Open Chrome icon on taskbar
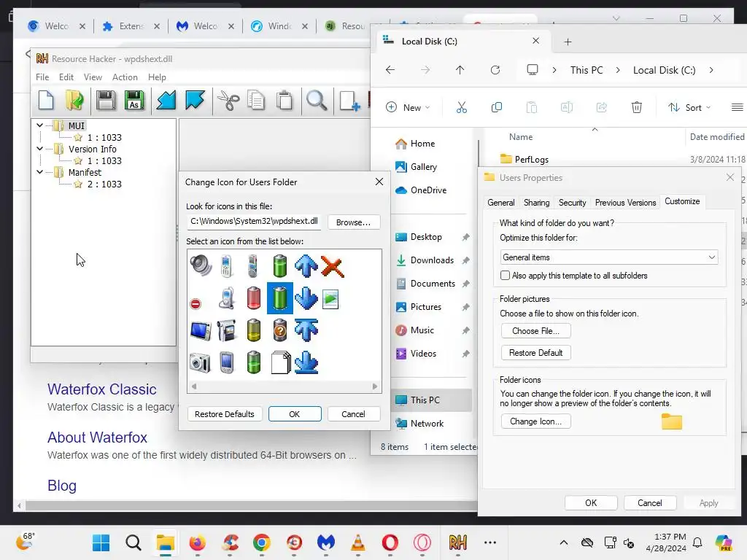 (x=262, y=542)
